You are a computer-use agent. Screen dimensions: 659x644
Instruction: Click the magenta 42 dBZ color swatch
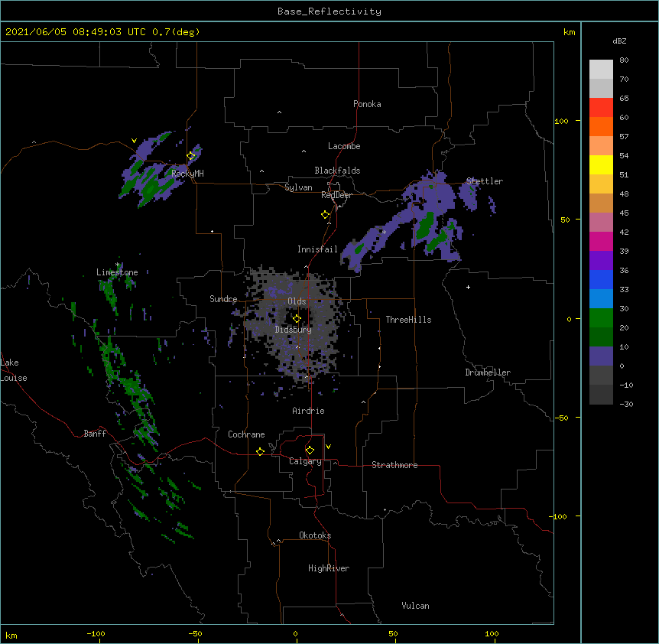(601, 241)
